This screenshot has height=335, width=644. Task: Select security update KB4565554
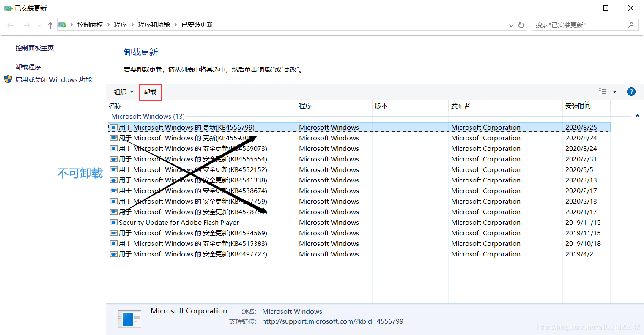point(359,159)
